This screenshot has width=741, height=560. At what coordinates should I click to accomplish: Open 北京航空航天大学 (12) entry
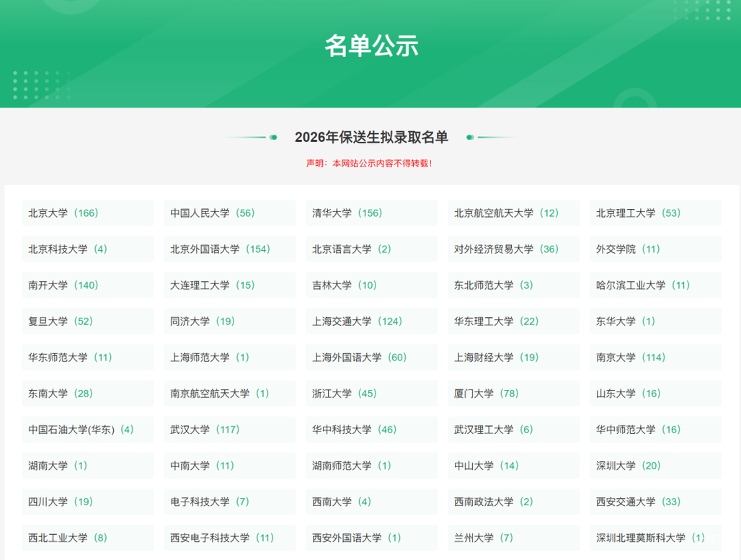pyautogui.click(x=514, y=213)
